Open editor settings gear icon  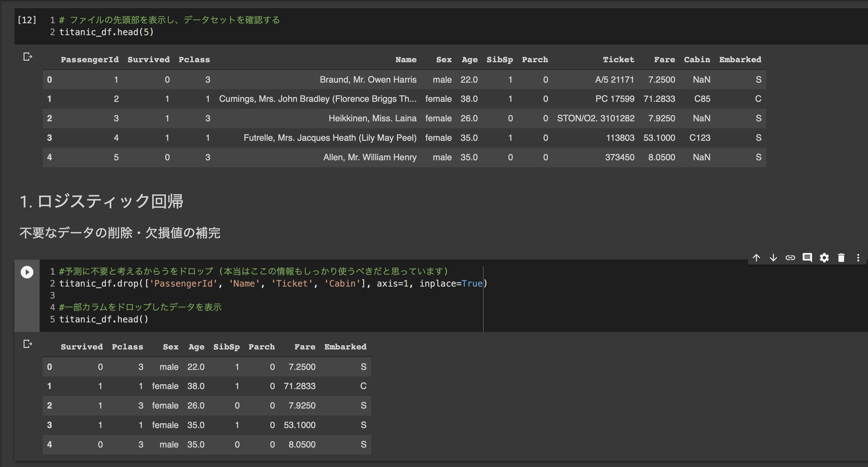[824, 258]
